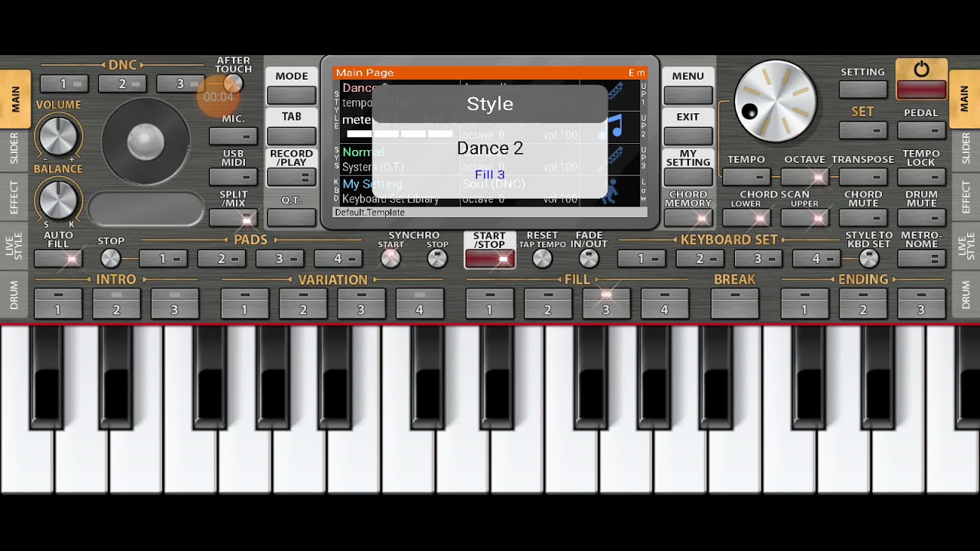The width and height of the screenshot is (980, 551).
Task: Tap the Synchro Start round button
Action: coord(390,259)
